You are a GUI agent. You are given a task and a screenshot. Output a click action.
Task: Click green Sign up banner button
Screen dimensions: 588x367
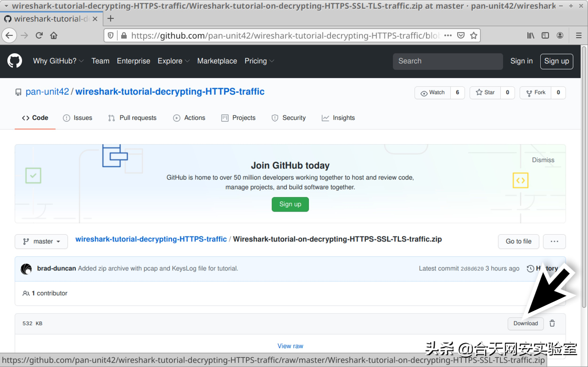coord(290,204)
